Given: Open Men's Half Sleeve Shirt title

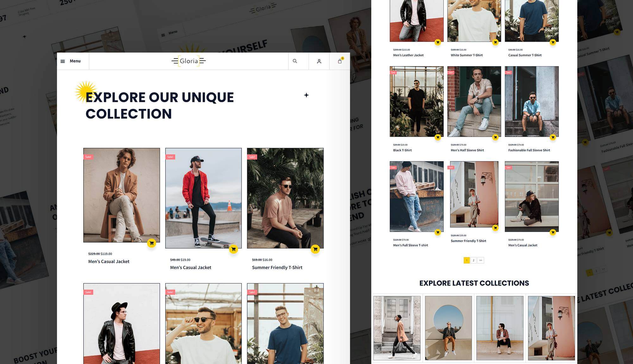Looking at the screenshot, I should (467, 150).
